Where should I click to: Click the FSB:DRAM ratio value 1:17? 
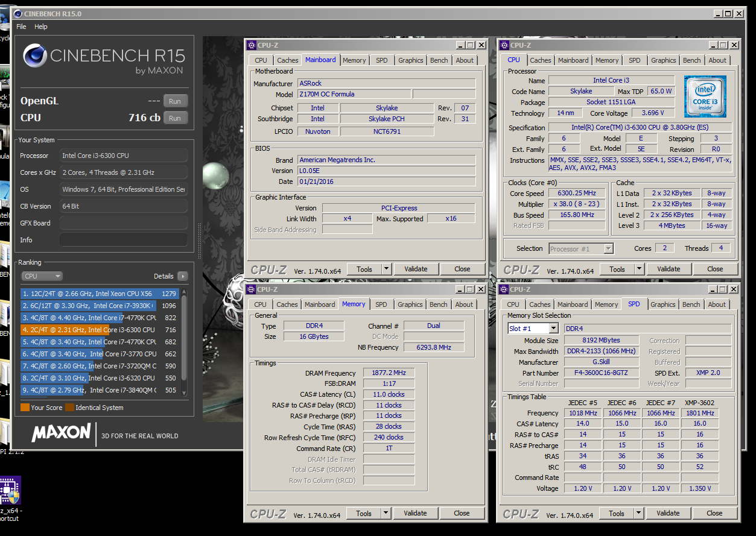point(388,383)
